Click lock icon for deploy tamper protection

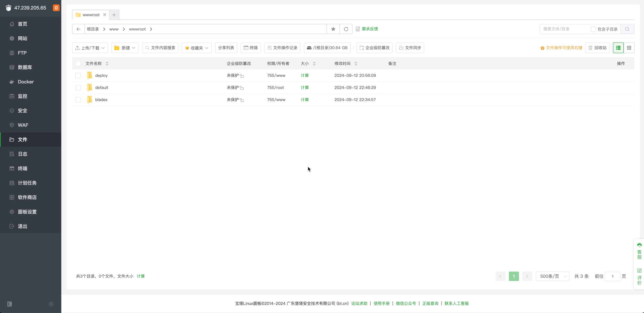pyautogui.click(x=242, y=76)
